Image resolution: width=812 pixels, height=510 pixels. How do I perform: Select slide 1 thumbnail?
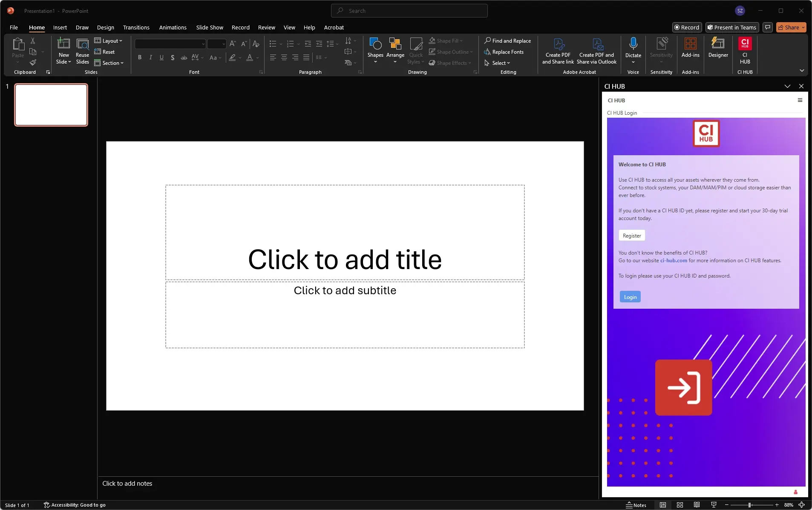pos(51,105)
